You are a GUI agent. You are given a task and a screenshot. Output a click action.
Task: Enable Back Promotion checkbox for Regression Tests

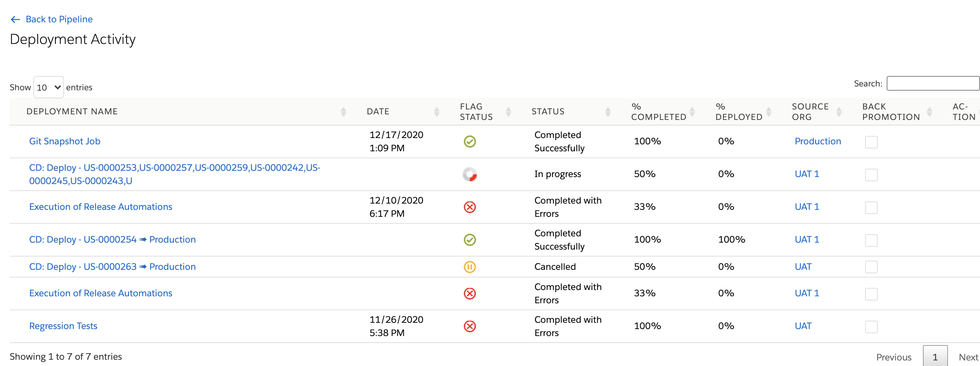871,327
